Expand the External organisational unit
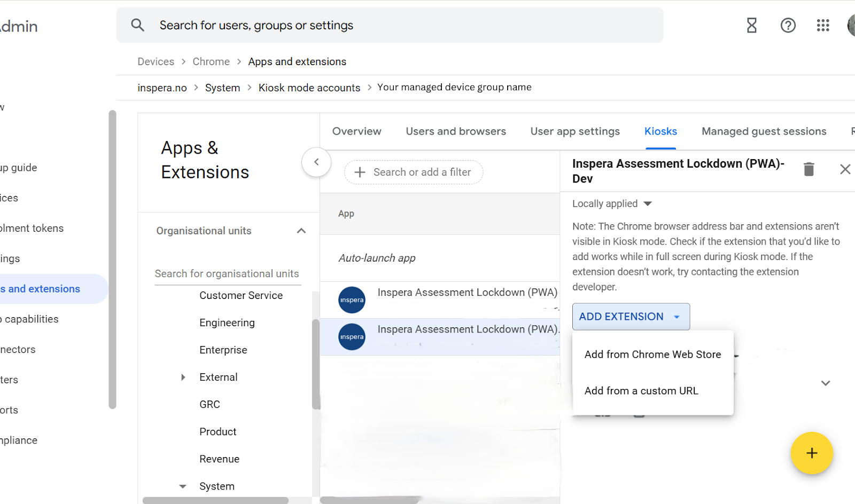Image resolution: width=855 pixels, height=504 pixels. pyautogui.click(x=183, y=377)
